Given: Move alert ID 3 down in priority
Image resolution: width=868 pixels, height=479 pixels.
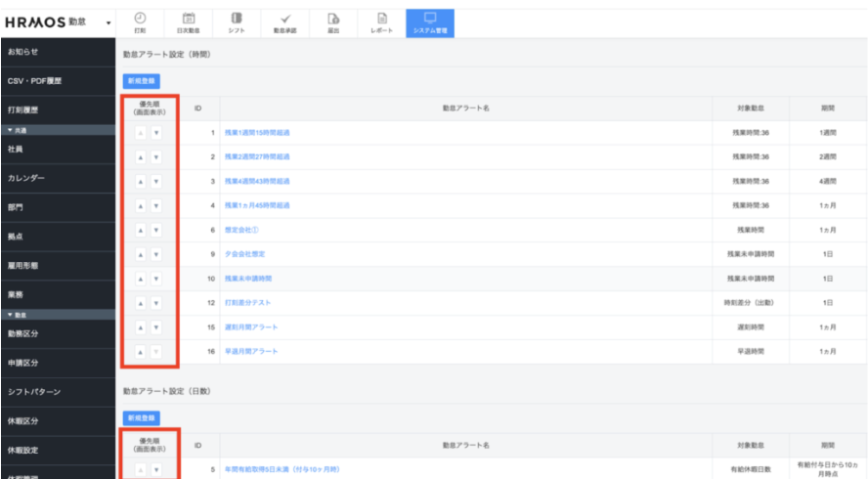Looking at the screenshot, I should point(156,182).
